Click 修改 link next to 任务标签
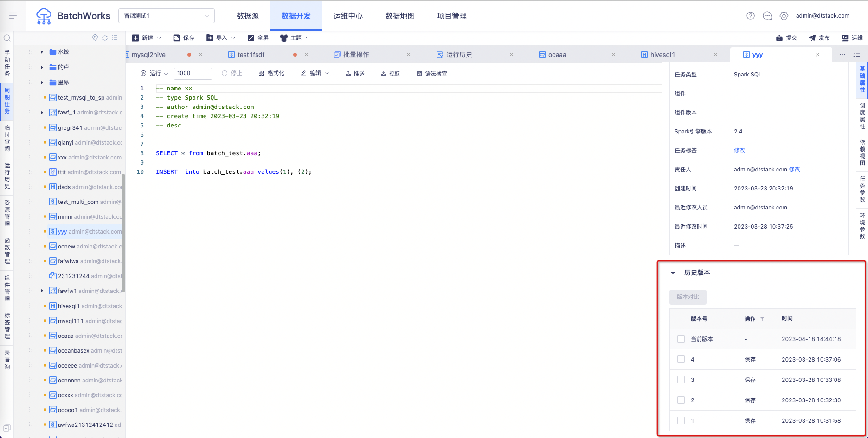The height and width of the screenshot is (438, 868). [x=739, y=150]
